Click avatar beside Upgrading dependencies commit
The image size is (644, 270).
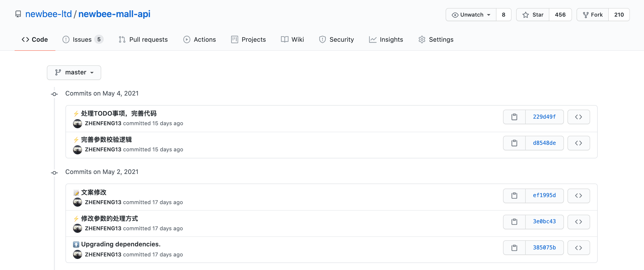click(78, 254)
